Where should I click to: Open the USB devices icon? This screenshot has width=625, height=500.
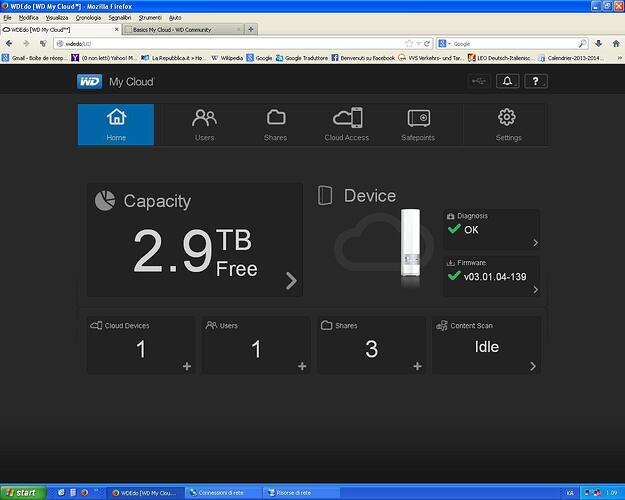479,81
